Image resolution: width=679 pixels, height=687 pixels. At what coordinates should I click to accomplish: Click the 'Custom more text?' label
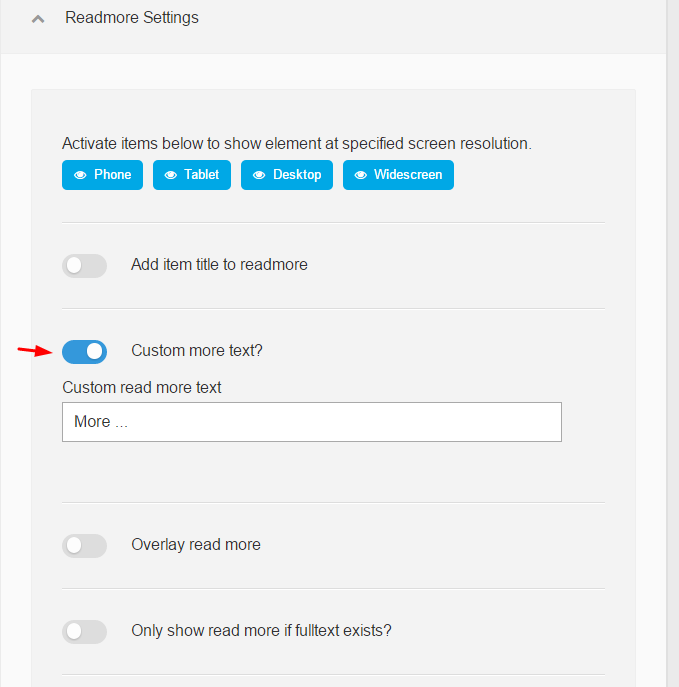(x=197, y=351)
